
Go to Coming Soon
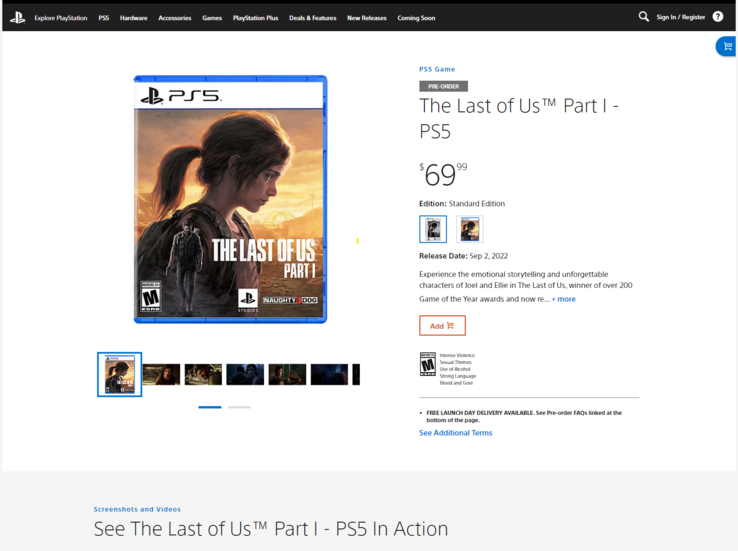pos(416,18)
